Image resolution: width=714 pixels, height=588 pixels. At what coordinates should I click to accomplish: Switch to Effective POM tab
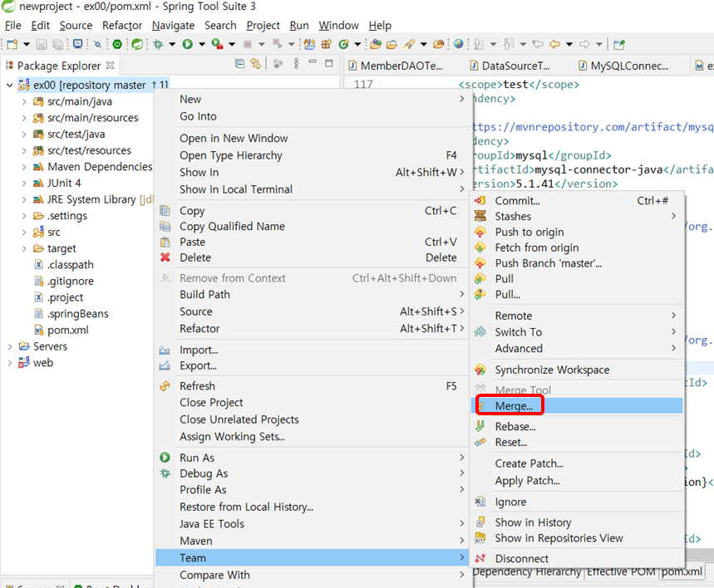coord(621,571)
